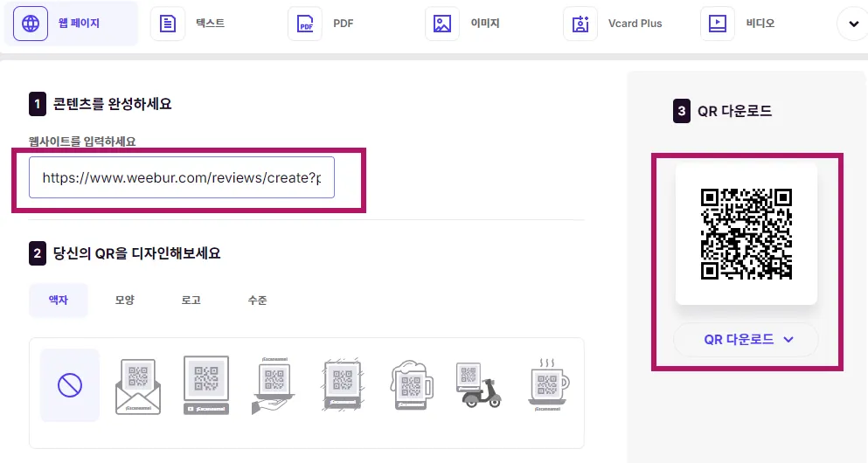Screen dimensions: 868x463
Task: Click the image picture icon
Action: (442, 24)
